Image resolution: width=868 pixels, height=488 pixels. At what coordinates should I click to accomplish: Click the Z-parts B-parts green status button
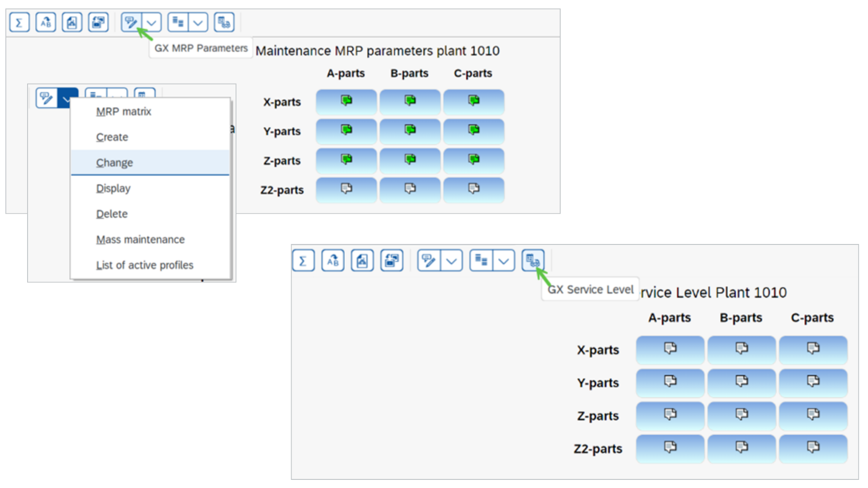point(410,160)
